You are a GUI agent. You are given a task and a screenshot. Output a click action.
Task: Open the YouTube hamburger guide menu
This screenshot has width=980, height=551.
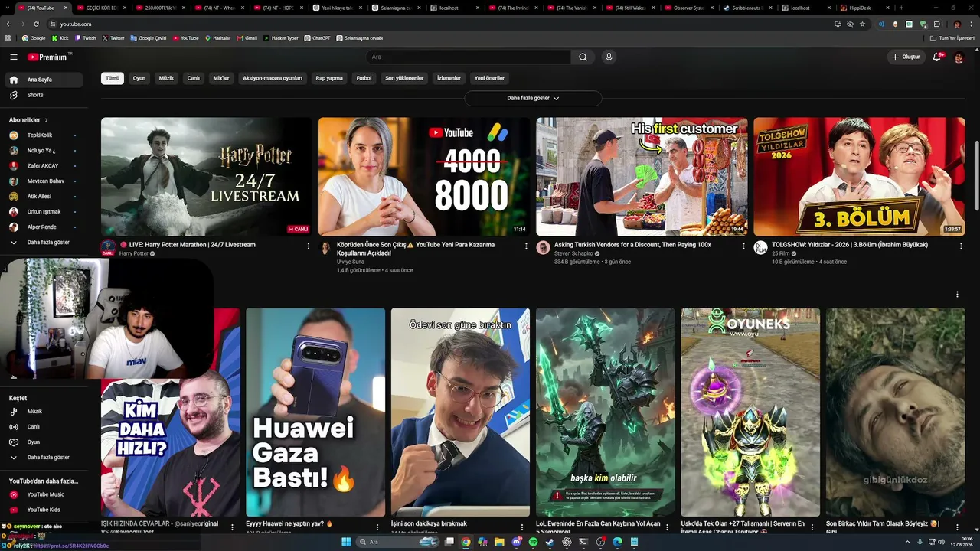click(x=13, y=57)
